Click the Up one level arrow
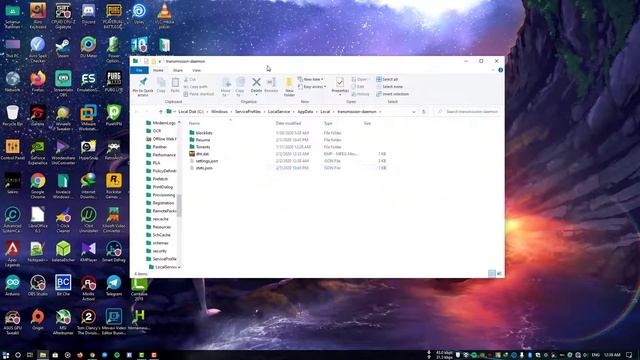The height and width of the screenshot is (360, 640). click(160, 111)
